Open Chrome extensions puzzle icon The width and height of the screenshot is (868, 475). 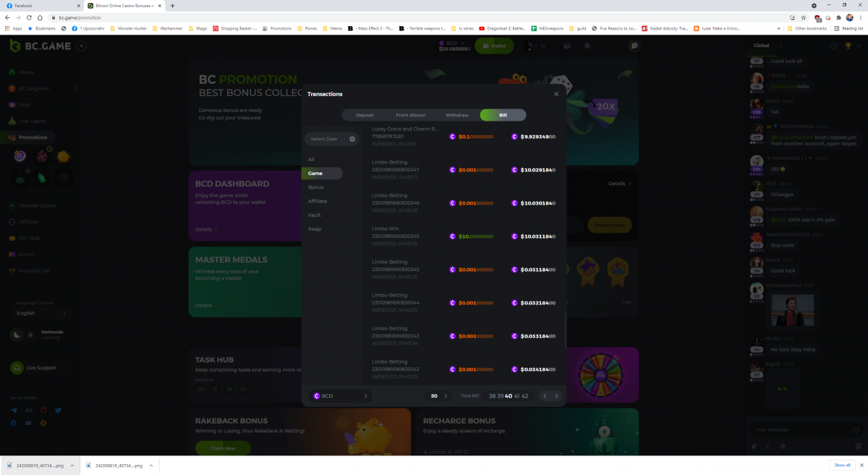click(838, 17)
